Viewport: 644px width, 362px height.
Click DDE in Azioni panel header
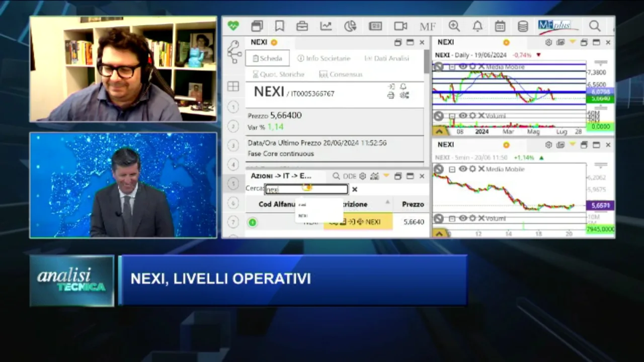[x=350, y=176]
